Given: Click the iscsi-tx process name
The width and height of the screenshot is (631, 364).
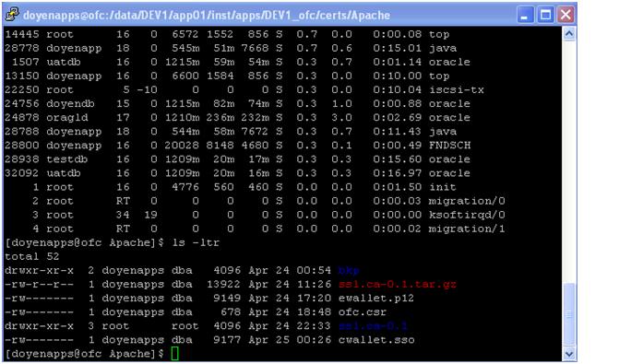Looking at the screenshot, I should (x=457, y=89).
